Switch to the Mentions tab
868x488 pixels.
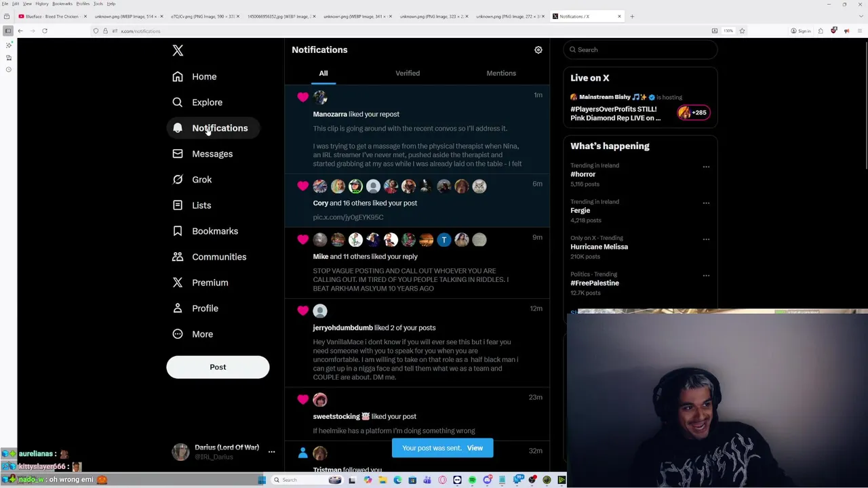click(501, 73)
